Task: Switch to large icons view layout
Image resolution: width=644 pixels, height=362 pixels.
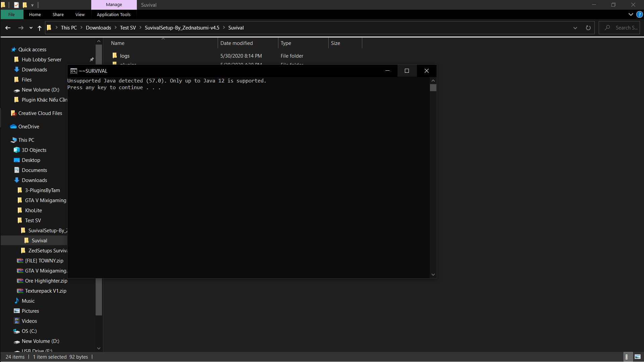Action: click(638, 357)
